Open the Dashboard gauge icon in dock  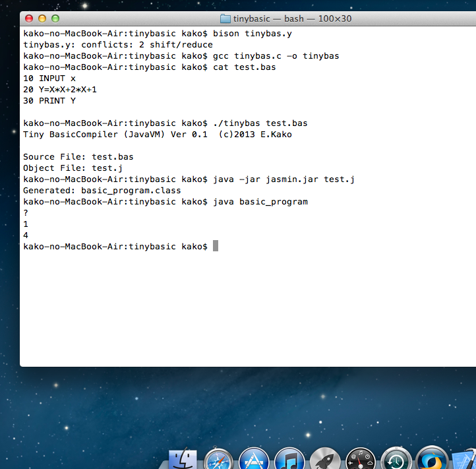click(361, 460)
